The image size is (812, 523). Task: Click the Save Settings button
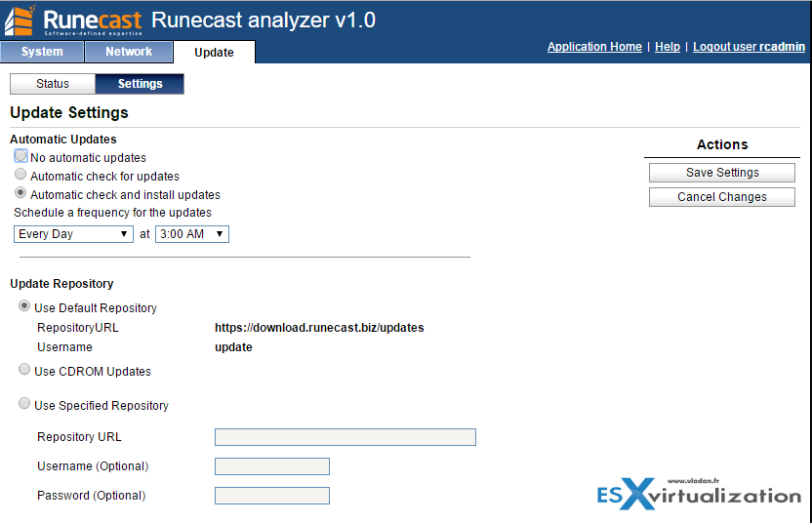(x=722, y=173)
